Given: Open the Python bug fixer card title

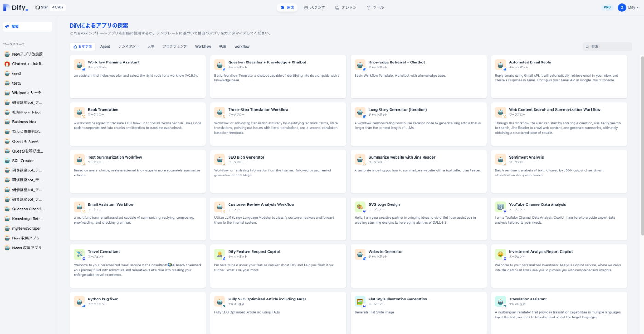Looking at the screenshot, I should 103,299.
